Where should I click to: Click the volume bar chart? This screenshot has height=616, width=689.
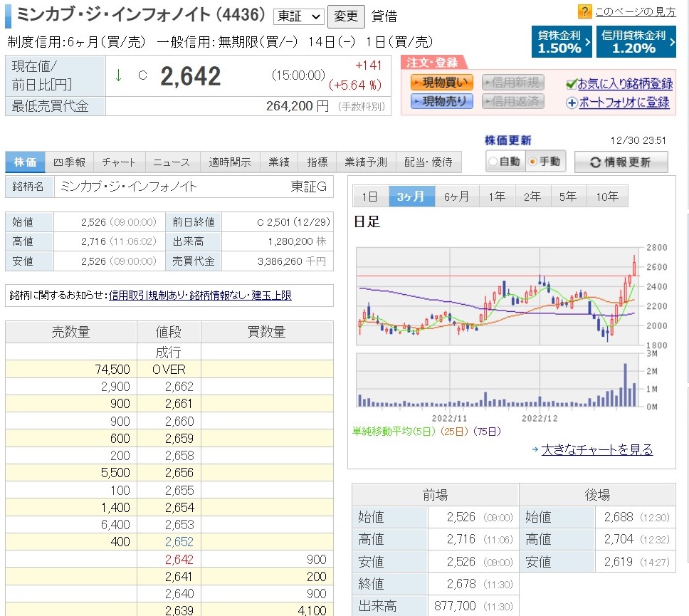(497, 380)
